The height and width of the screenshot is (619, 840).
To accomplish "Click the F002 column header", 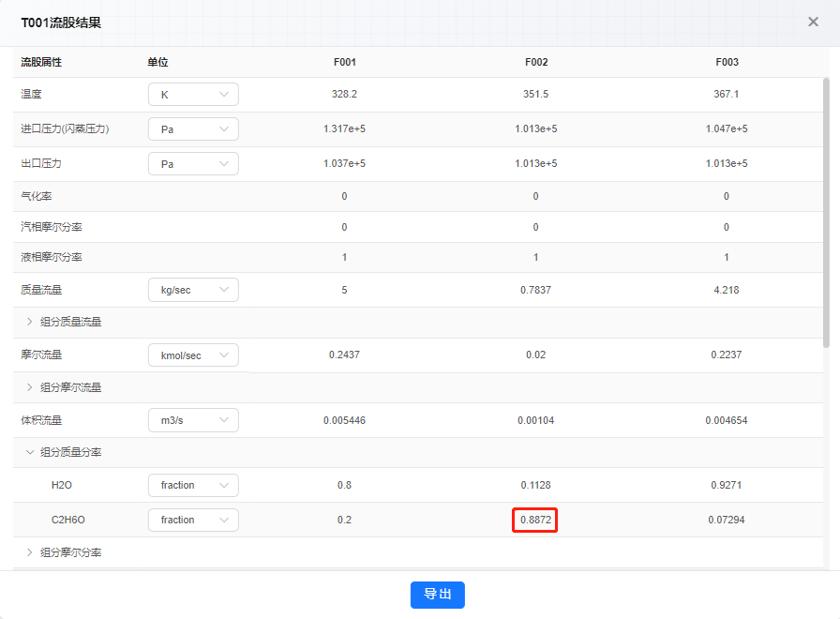I will pos(536,62).
